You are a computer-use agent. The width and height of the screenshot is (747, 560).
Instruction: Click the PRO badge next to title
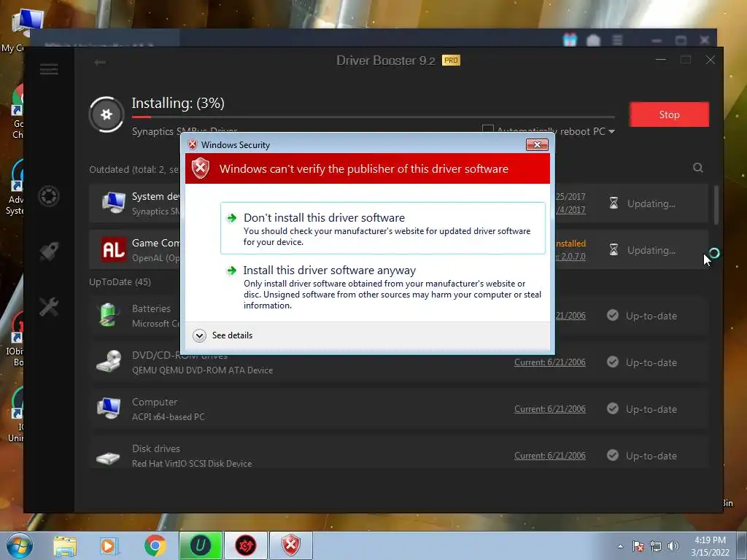[451, 61]
